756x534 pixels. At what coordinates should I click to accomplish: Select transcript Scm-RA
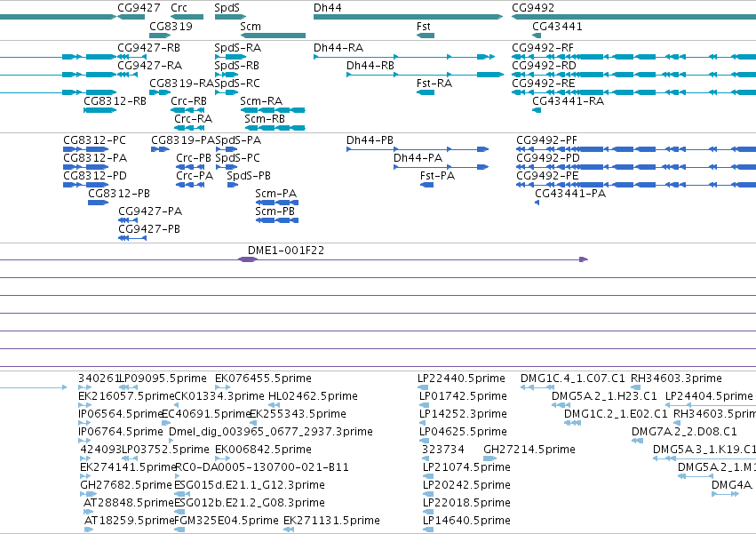(273, 110)
